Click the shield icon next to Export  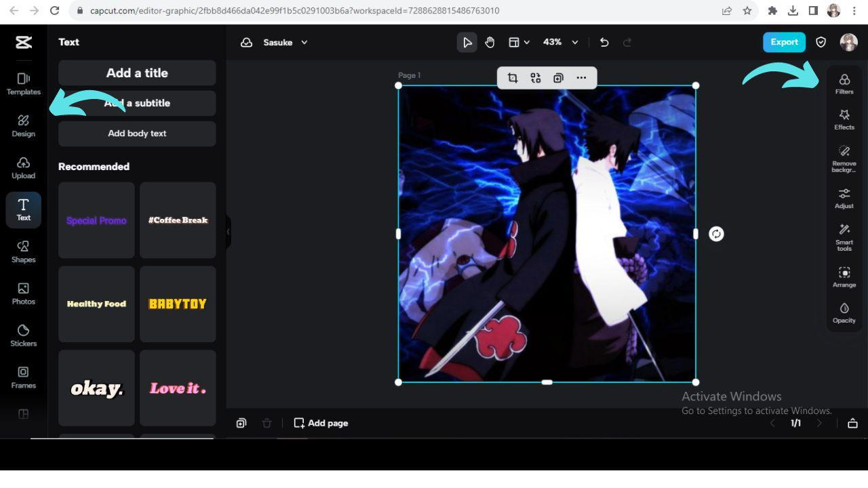coord(821,42)
